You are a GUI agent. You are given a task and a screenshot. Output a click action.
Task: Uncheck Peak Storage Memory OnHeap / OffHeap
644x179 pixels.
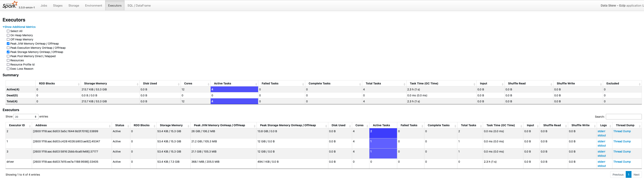pos(8,52)
